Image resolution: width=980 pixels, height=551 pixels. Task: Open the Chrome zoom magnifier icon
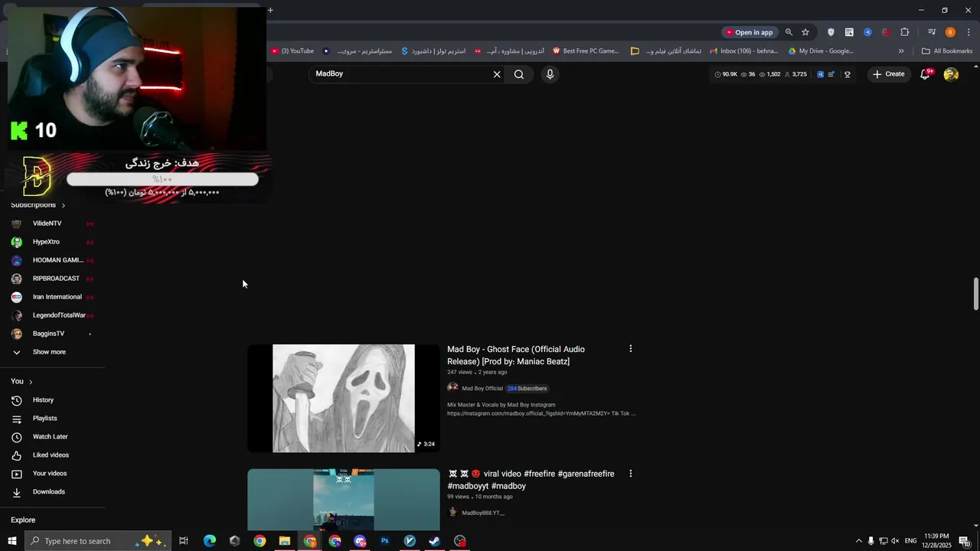[x=789, y=32]
